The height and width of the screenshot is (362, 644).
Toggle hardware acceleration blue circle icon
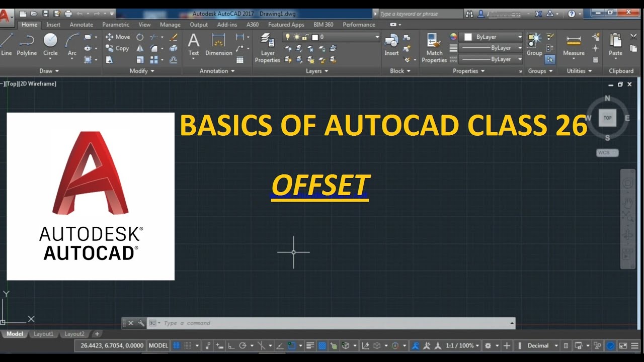[610, 346]
